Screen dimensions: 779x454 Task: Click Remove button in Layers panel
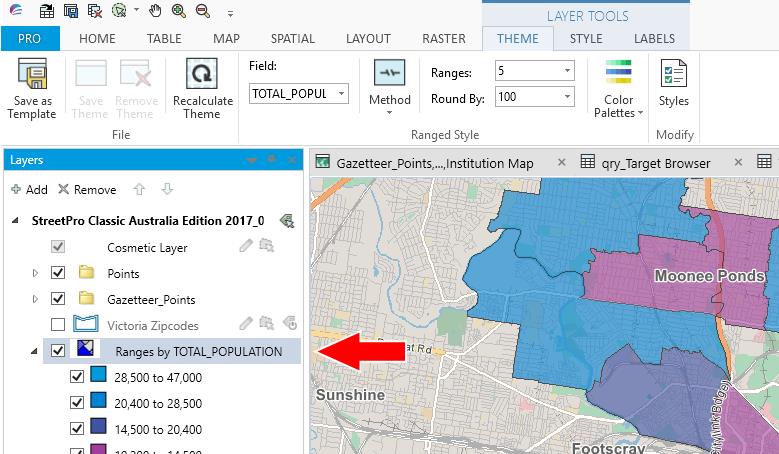coord(87,189)
